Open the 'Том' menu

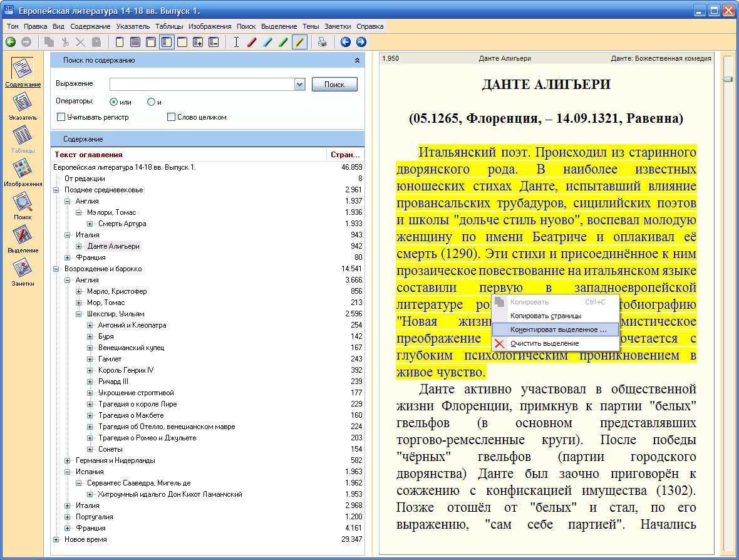point(13,26)
